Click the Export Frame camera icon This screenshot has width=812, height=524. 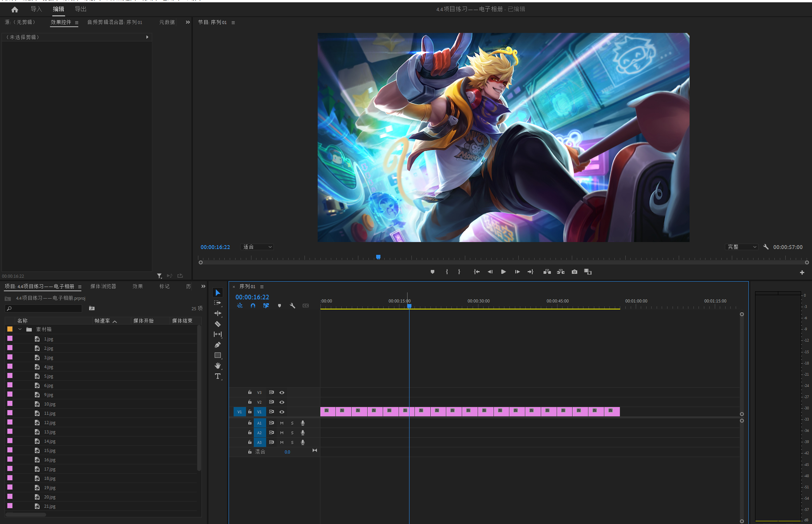[574, 272]
